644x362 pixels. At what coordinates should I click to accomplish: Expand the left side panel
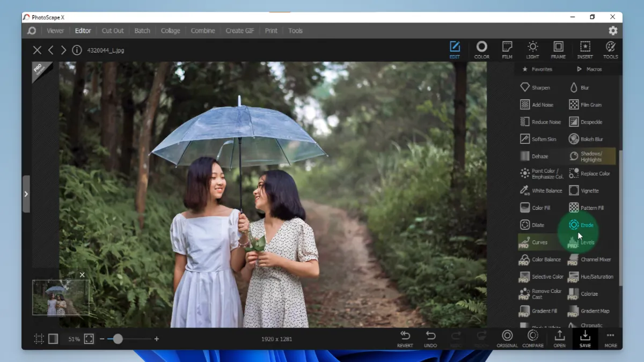(x=26, y=194)
